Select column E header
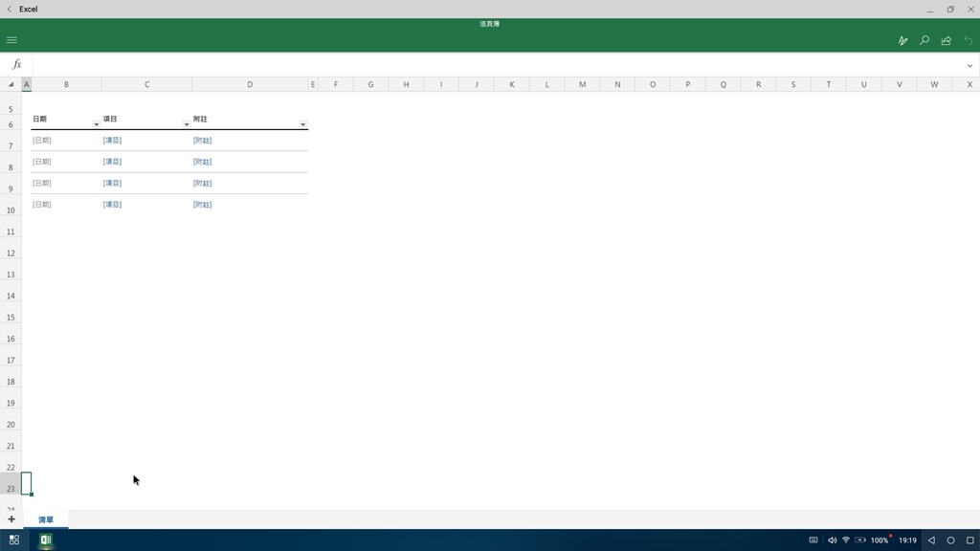This screenshot has width=980, height=551. tap(313, 84)
